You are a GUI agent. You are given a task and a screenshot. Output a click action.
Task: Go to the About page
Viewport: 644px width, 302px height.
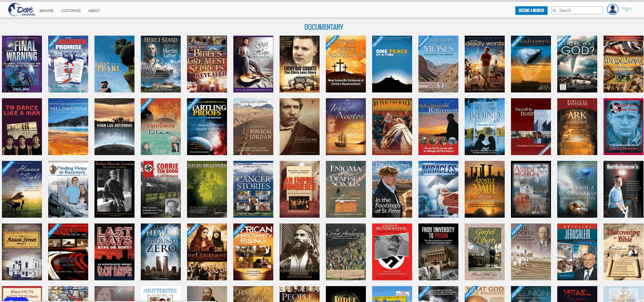pyautogui.click(x=94, y=11)
